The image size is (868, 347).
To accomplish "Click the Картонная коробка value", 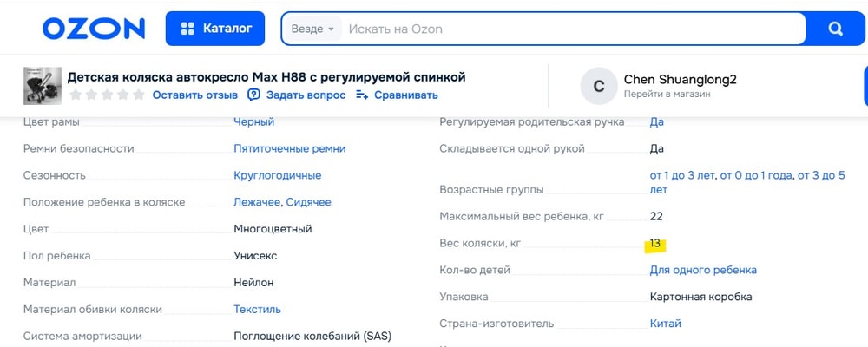I will [700, 297].
